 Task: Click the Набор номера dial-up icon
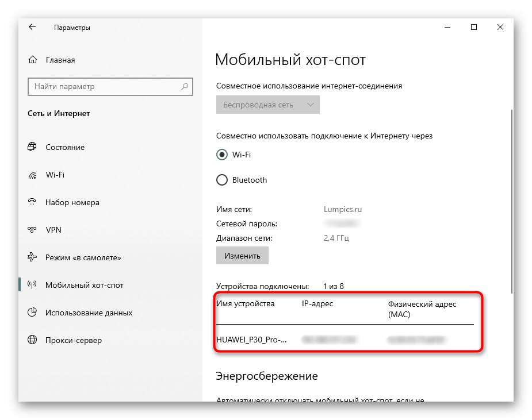(32, 202)
